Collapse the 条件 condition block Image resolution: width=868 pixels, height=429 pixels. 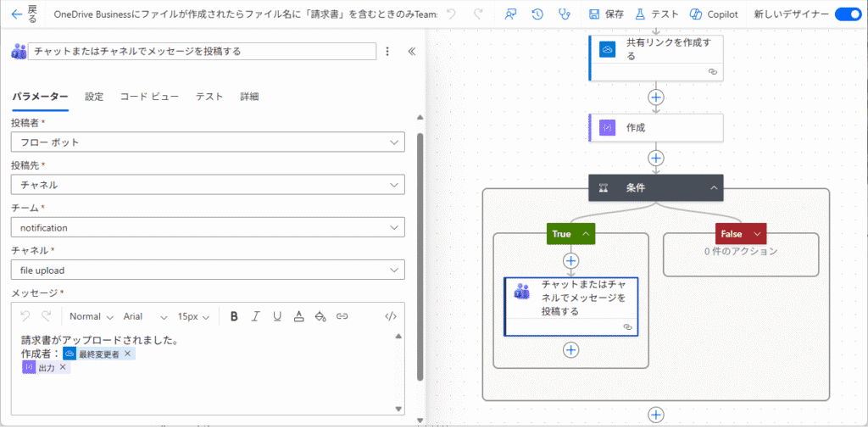pos(714,188)
